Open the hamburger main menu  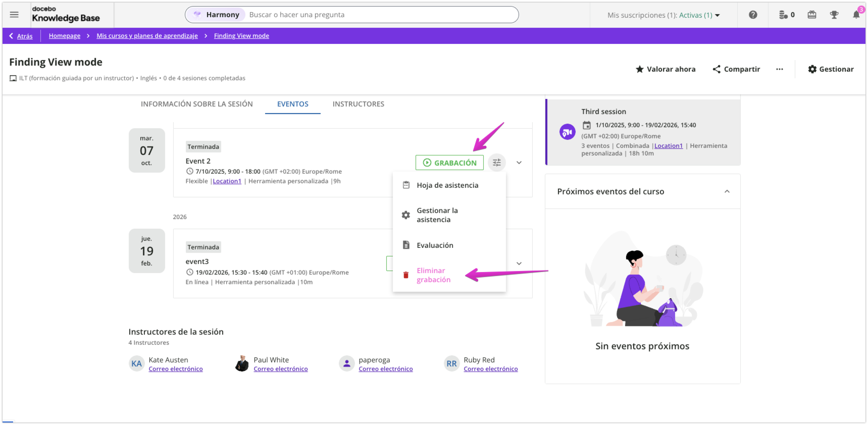coord(14,15)
